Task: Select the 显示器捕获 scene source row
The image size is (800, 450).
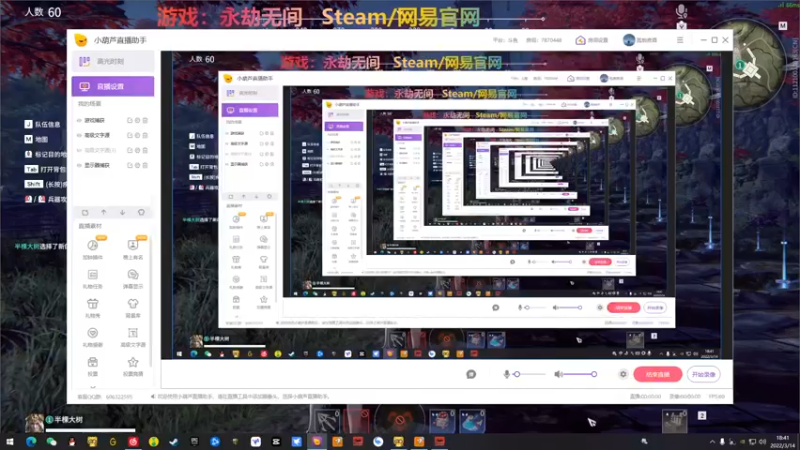Action: click(113, 165)
